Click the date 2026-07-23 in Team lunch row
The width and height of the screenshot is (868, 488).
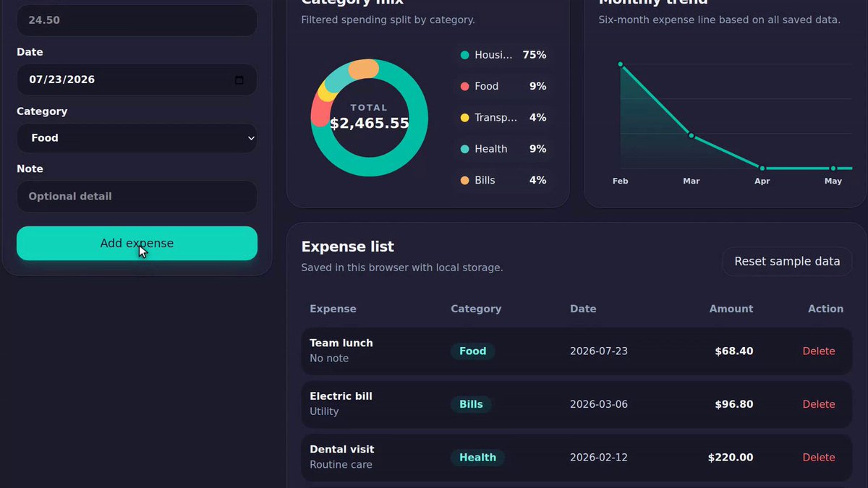pos(599,351)
